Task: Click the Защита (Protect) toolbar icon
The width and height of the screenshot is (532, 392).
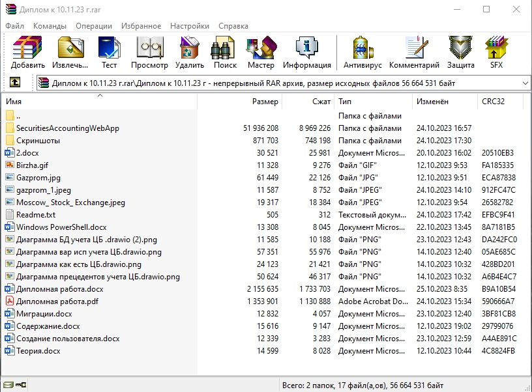Action: [x=460, y=52]
